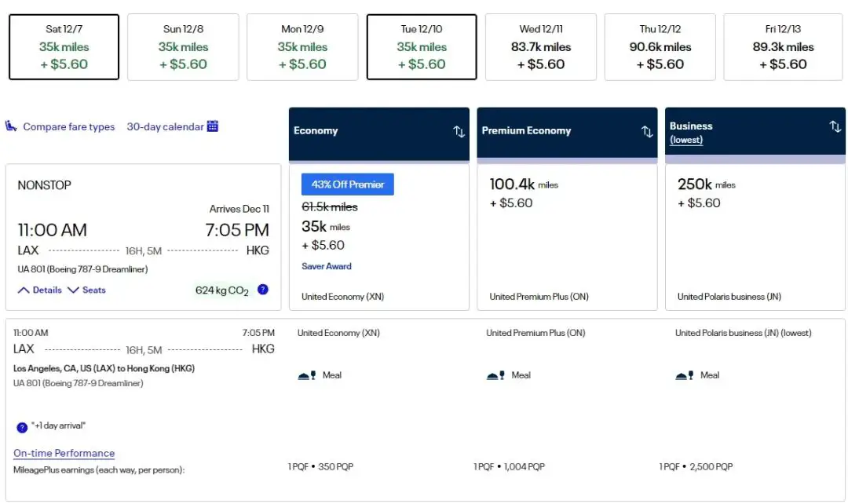Open Compare fare types link
The image size is (848, 504).
click(x=68, y=126)
